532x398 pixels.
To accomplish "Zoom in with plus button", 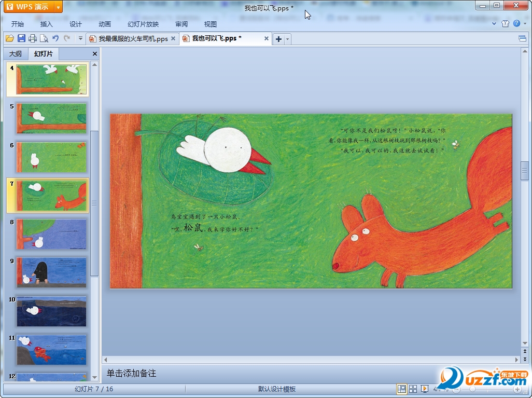I will coord(517,389).
